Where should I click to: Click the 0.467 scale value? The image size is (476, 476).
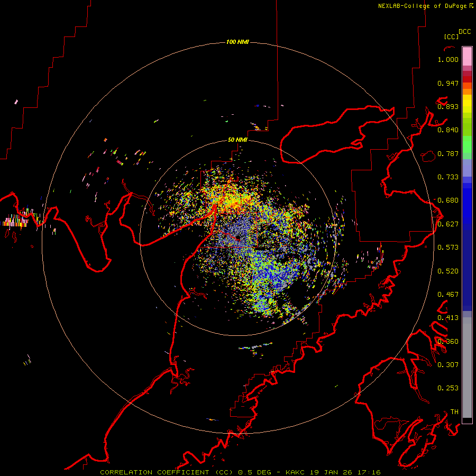point(448,295)
